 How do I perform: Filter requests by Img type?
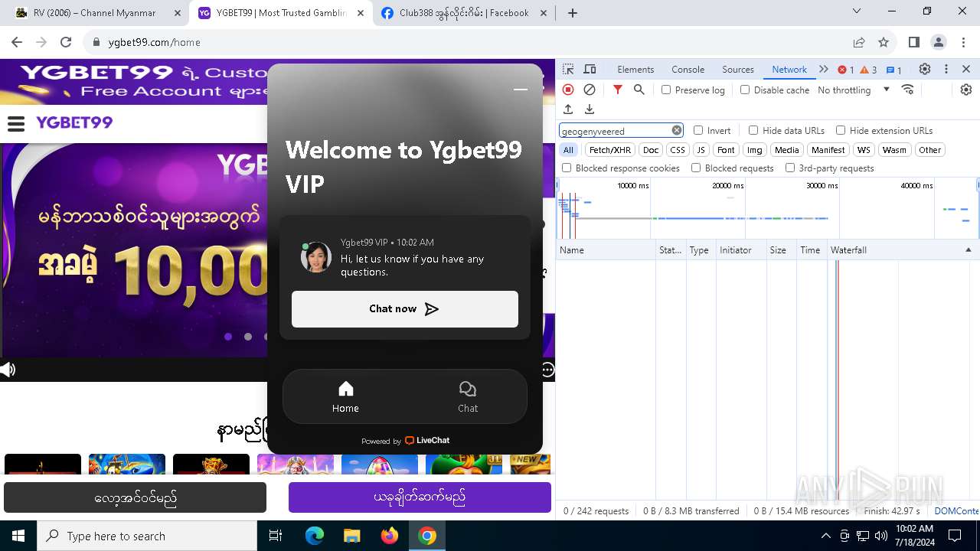[754, 150]
